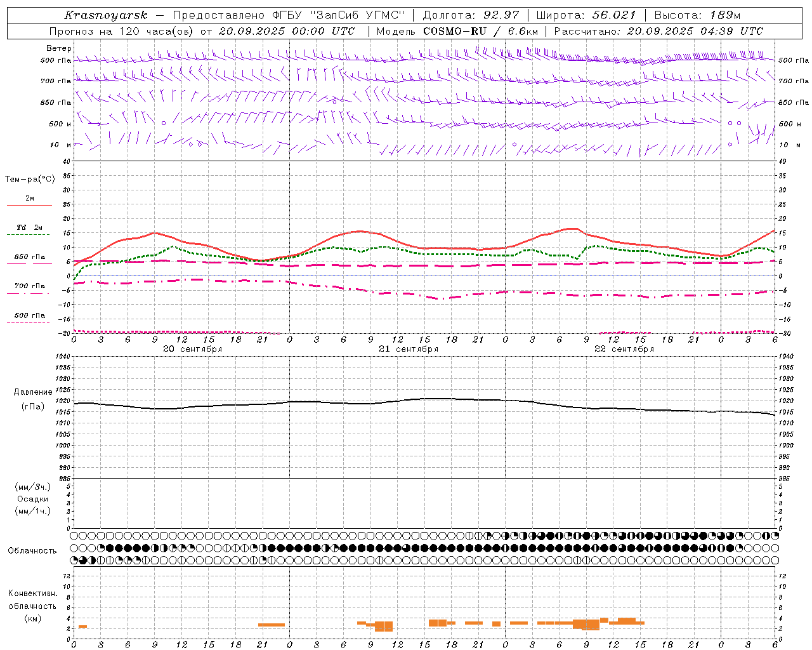This screenshot has width=812, height=650.
Task: Click the Krasnoyarsk station title
Action: (105, 15)
